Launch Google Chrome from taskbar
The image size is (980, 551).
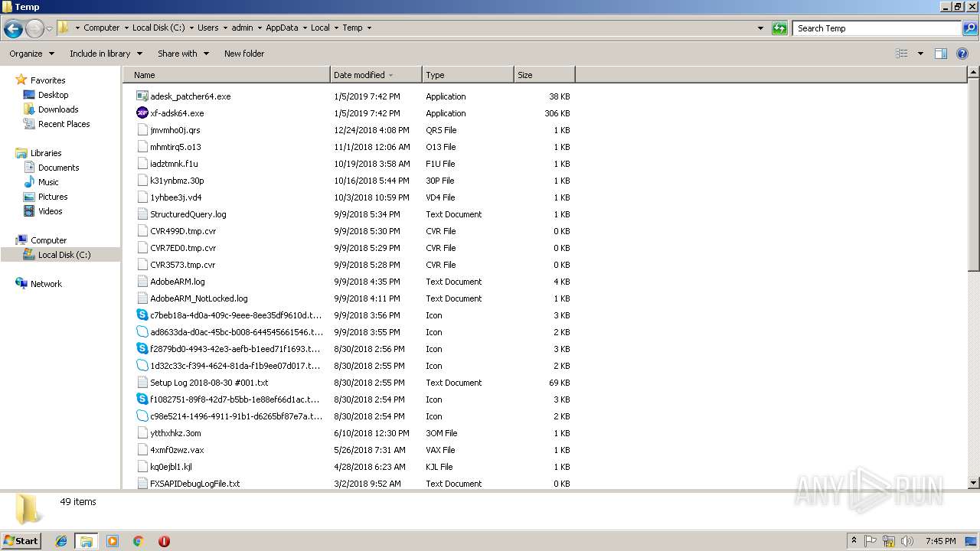pyautogui.click(x=139, y=541)
